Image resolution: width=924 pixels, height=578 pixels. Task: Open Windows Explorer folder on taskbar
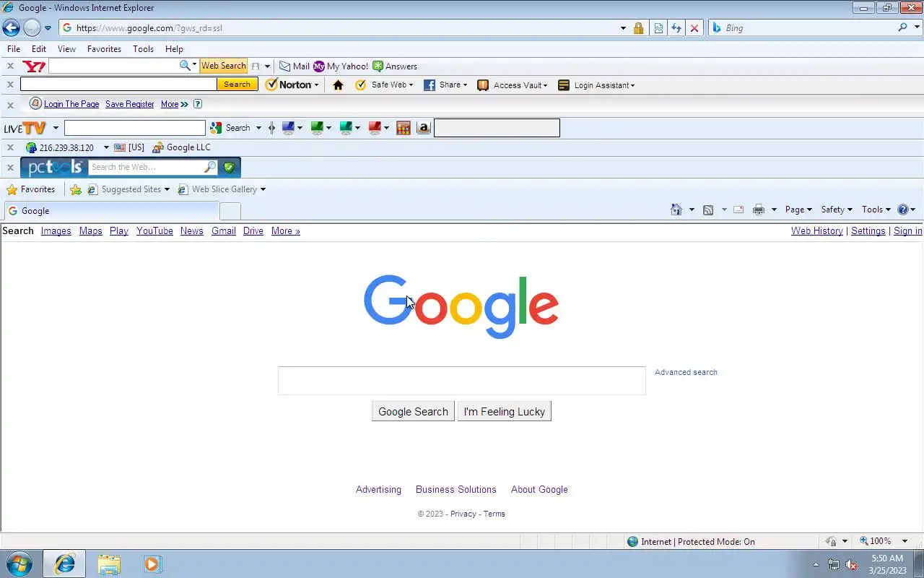pos(108,564)
